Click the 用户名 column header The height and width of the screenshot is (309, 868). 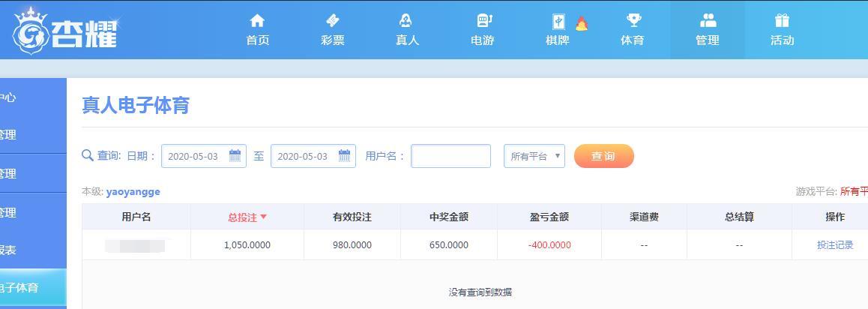point(136,217)
